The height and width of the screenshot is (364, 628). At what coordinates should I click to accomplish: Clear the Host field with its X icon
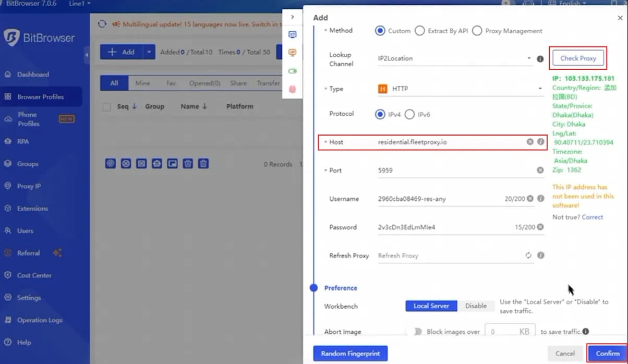[530, 142]
